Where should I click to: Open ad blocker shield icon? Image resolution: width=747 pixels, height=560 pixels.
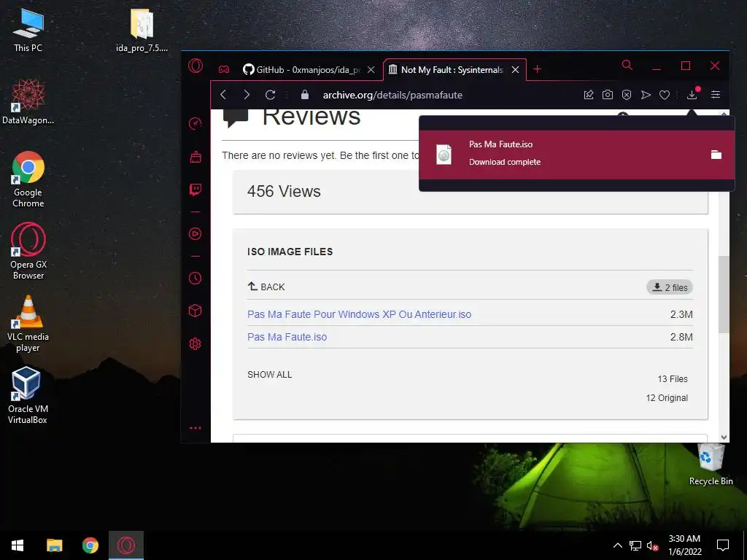(x=627, y=95)
